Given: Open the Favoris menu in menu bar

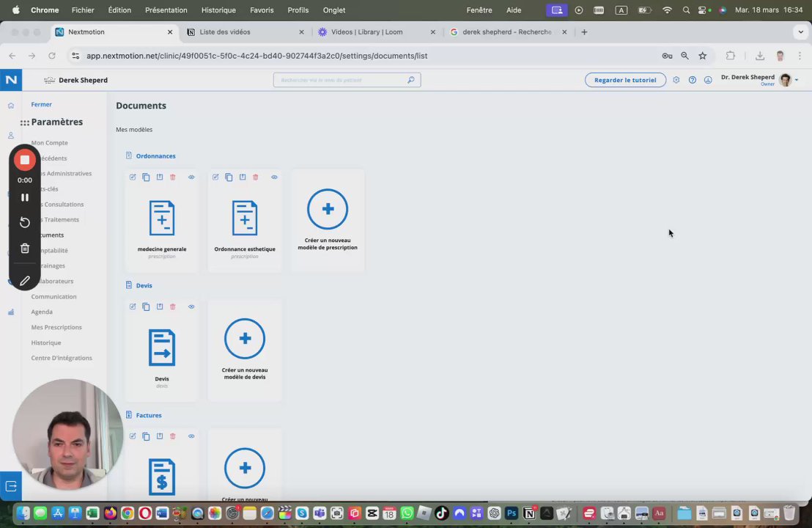Looking at the screenshot, I should (x=262, y=10).
